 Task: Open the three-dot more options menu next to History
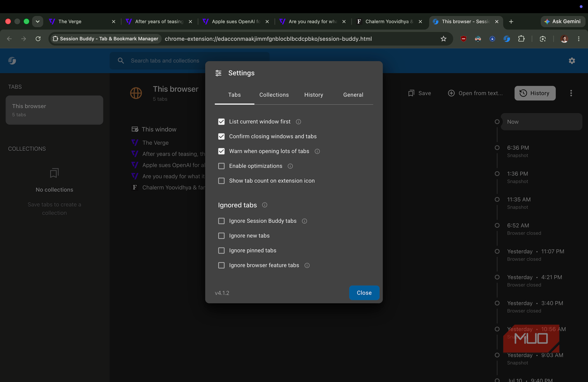tap(571, 93)
